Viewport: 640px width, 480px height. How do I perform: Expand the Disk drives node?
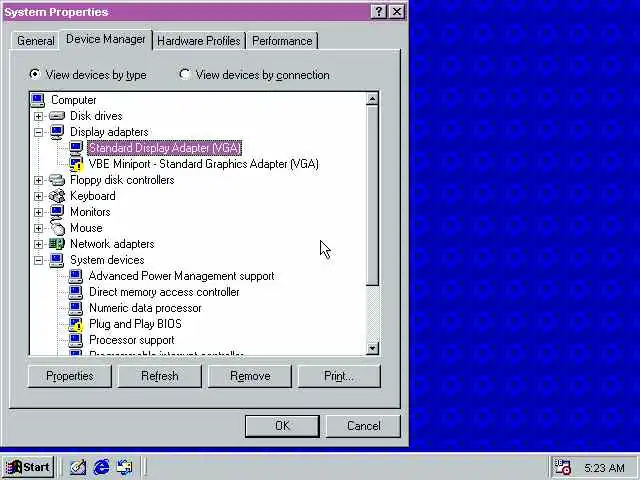(x=38, y=116)
